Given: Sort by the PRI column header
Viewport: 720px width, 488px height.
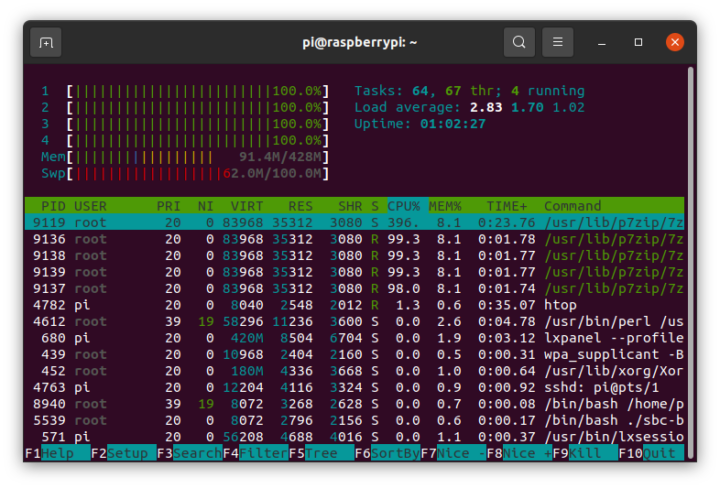Looking at the screenshot, I should click(x=169, y=206).
